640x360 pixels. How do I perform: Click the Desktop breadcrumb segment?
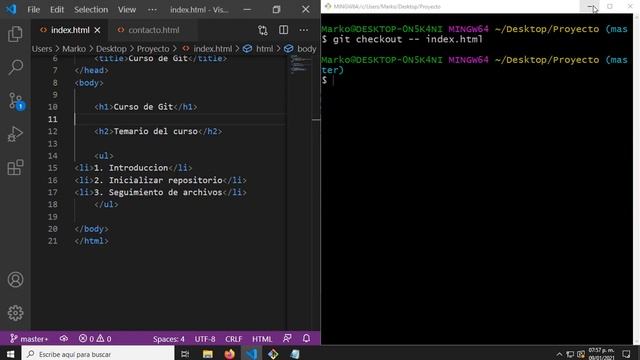tap(111, 49)
